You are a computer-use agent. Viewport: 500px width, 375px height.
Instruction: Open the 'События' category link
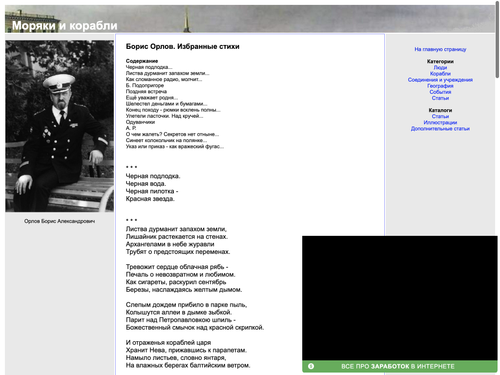tap(440, 92)
